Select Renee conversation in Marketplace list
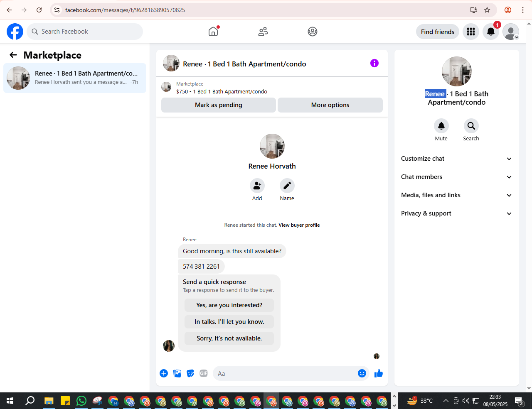The width and height of the screenshot is (532, 409). click(x=75, y=78)
